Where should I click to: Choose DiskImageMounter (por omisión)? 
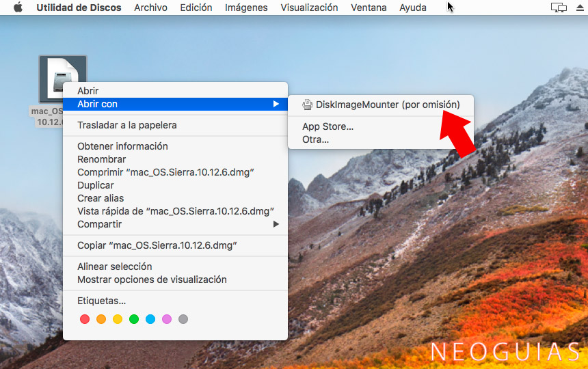point(388,105)
